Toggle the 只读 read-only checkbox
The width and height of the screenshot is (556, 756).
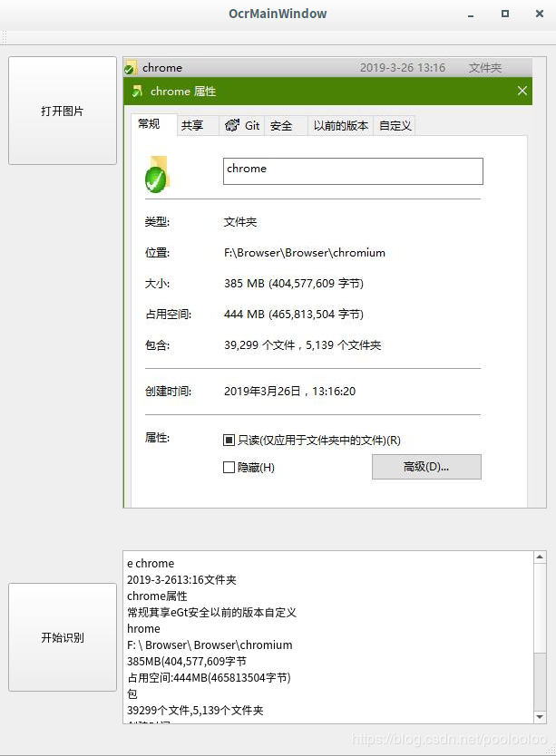pyautogui.click(x=229, y=440)
